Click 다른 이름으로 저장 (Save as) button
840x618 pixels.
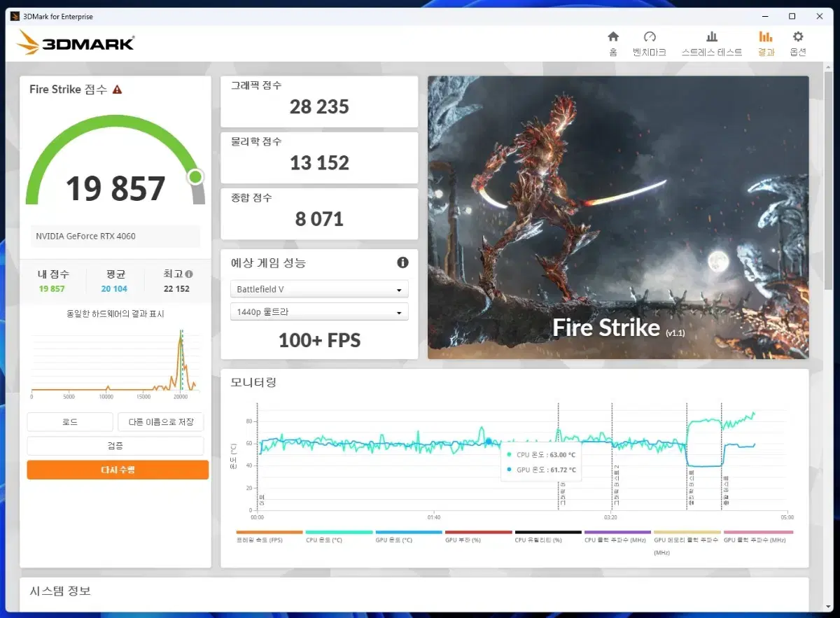[x=161, y=422]
